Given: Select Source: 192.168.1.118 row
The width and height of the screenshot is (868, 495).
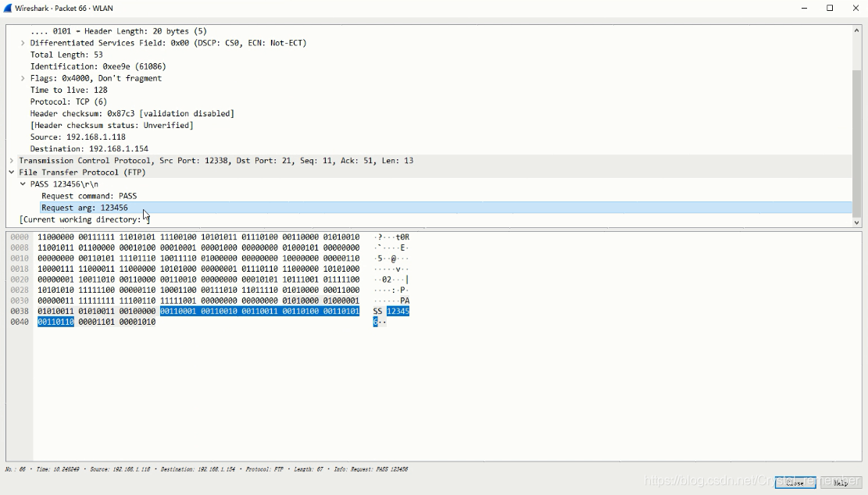Looking at the screenshot, I should tap(77, 137).
